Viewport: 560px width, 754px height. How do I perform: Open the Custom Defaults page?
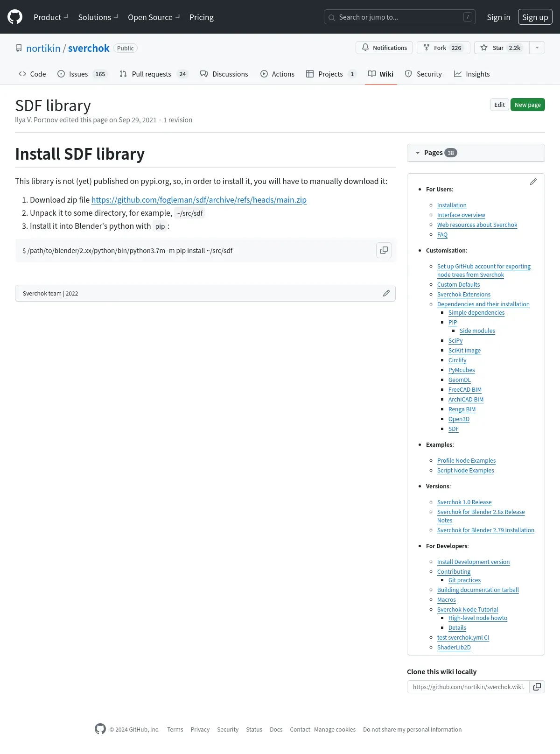[x=458, y=284]
